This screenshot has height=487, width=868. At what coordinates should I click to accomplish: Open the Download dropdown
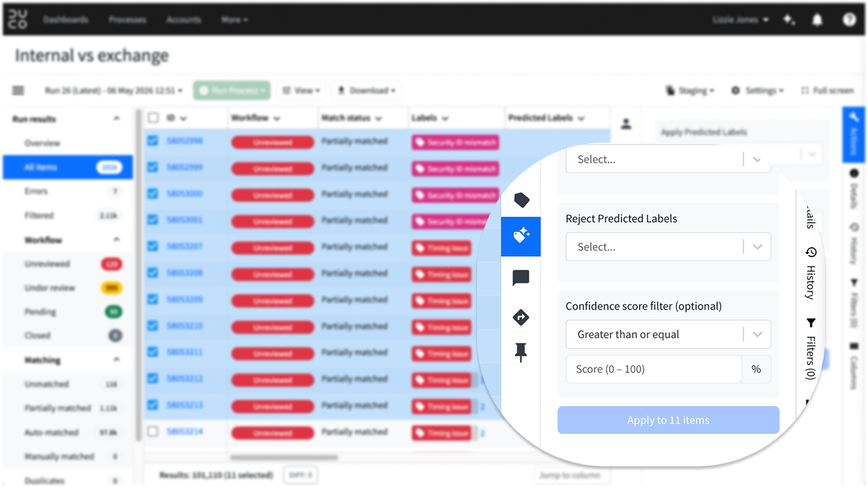click(x=365, y=91)
